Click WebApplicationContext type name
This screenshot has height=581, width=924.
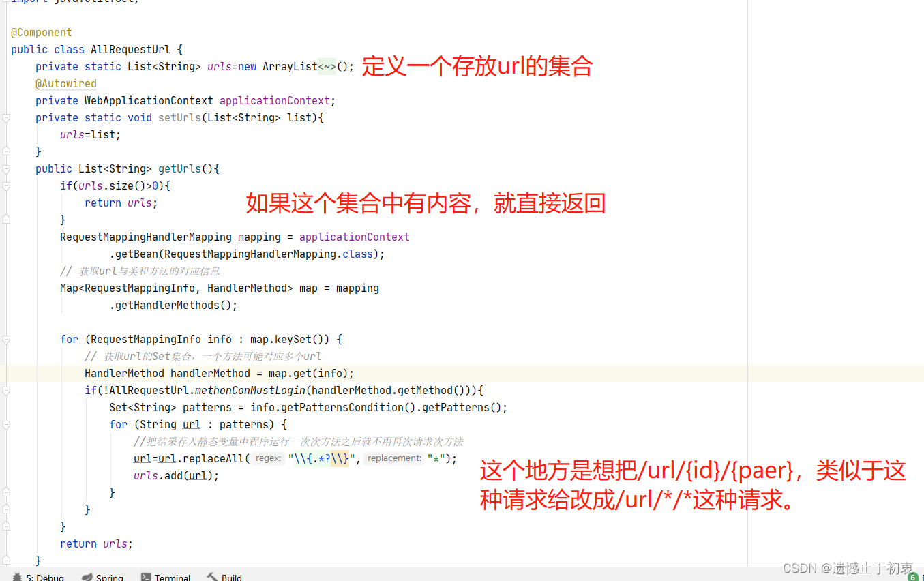(x=149, y=101)
